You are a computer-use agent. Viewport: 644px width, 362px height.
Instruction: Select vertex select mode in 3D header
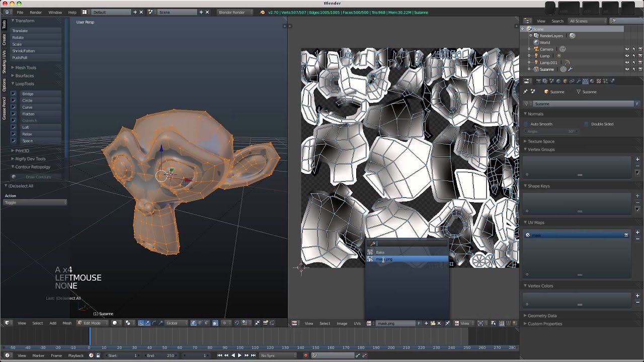(194, 323)
